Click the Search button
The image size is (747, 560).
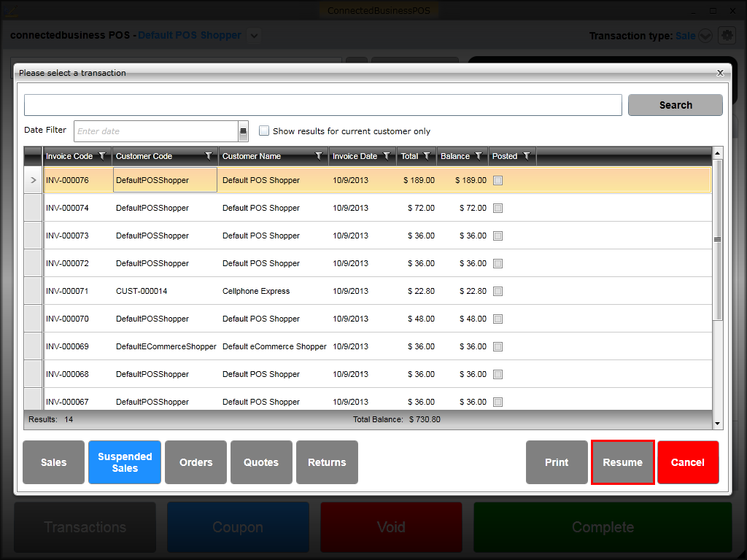pos(675,105)
